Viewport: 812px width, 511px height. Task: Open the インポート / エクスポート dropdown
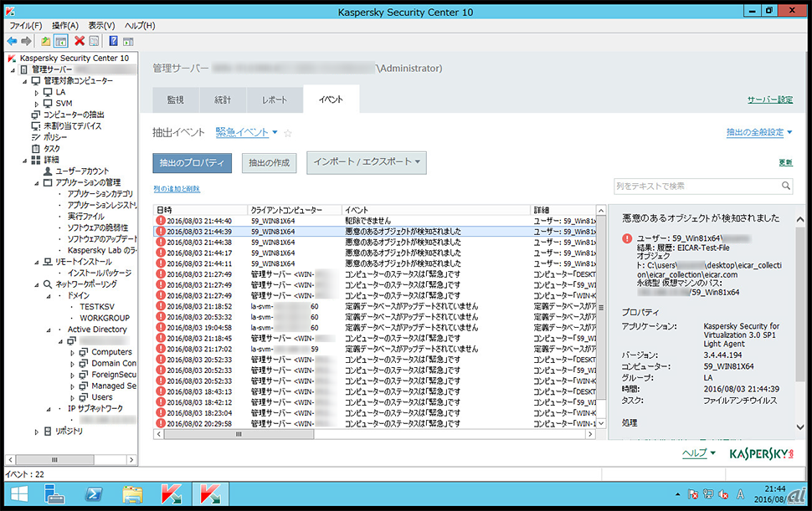click(367, 162)
